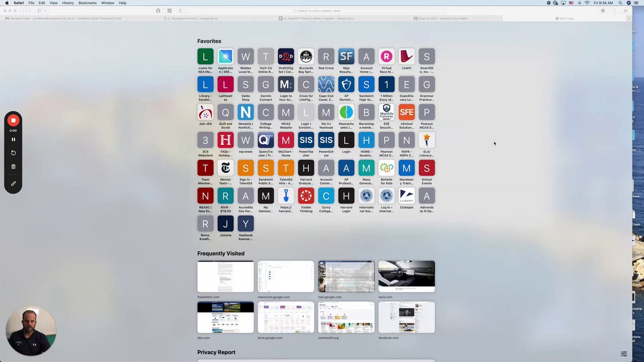Open the Rome, Amalfi favorite
The height and width of the screenshot is (362, 644).
click(x=205, y=224)
